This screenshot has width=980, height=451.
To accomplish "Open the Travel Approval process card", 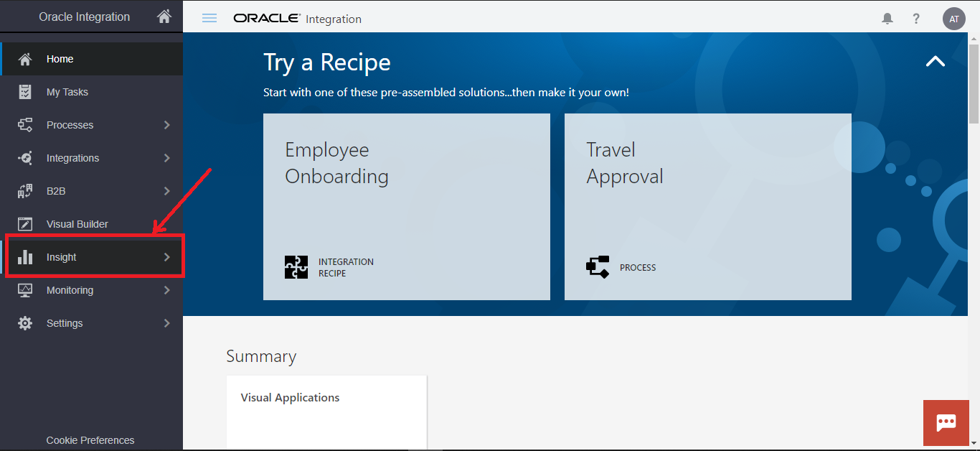I will (x=707, y=206).
